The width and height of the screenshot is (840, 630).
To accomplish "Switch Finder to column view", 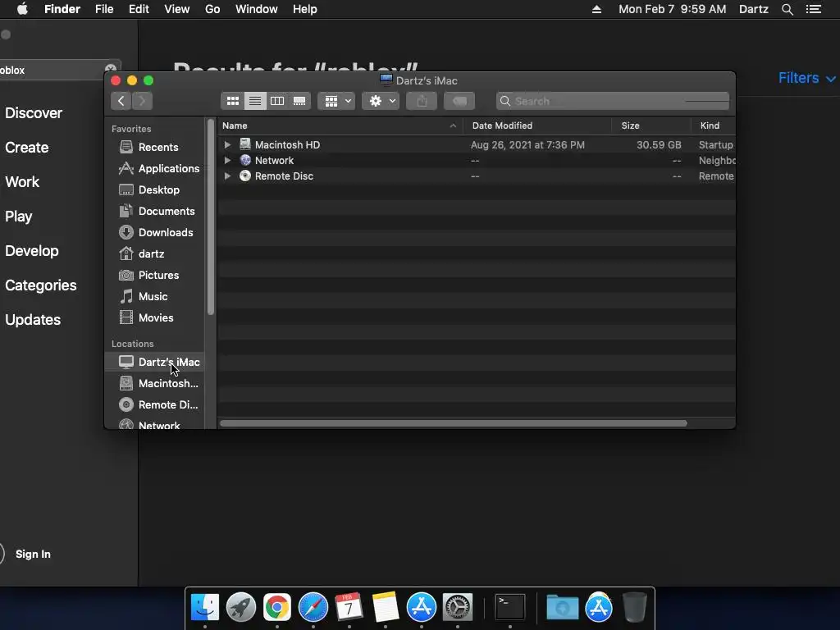I will coord(277,101).
